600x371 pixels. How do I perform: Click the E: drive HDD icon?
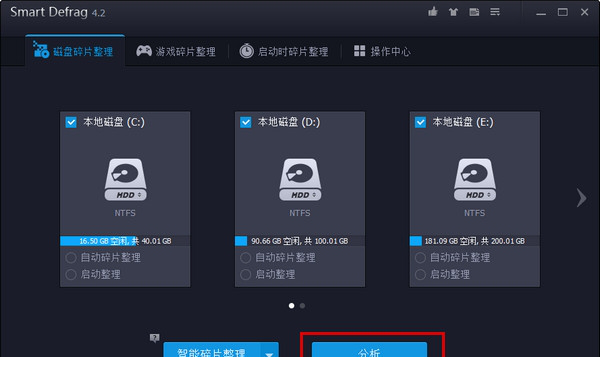475,179
